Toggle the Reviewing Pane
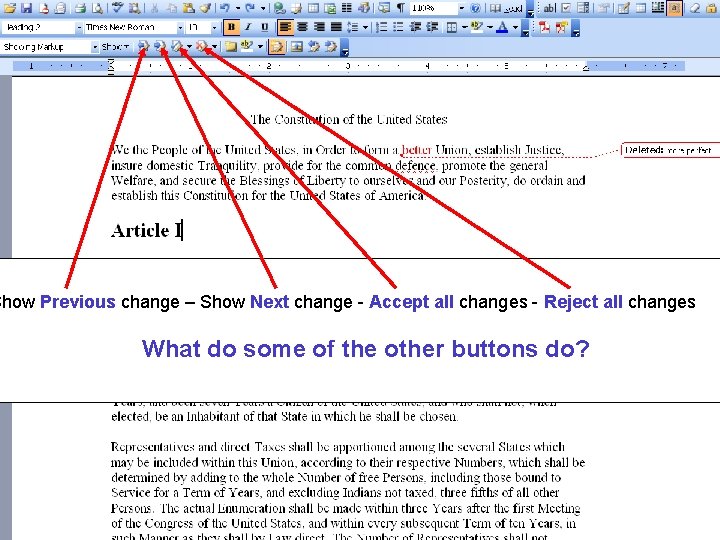720x540 pixels. pyautogui.click(x=297, y=46)
